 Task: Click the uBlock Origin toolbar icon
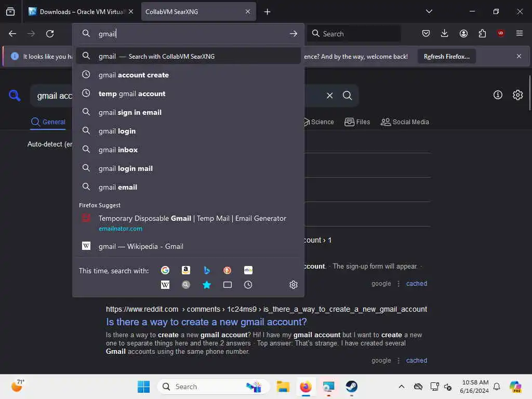[x=500, y=33]
